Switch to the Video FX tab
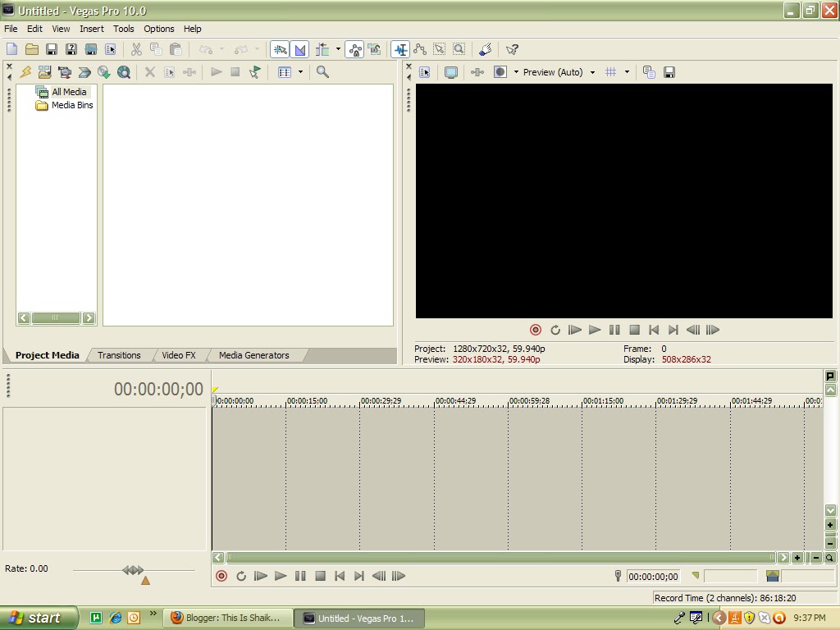This screenshot has height=630, width=840. 178,355
